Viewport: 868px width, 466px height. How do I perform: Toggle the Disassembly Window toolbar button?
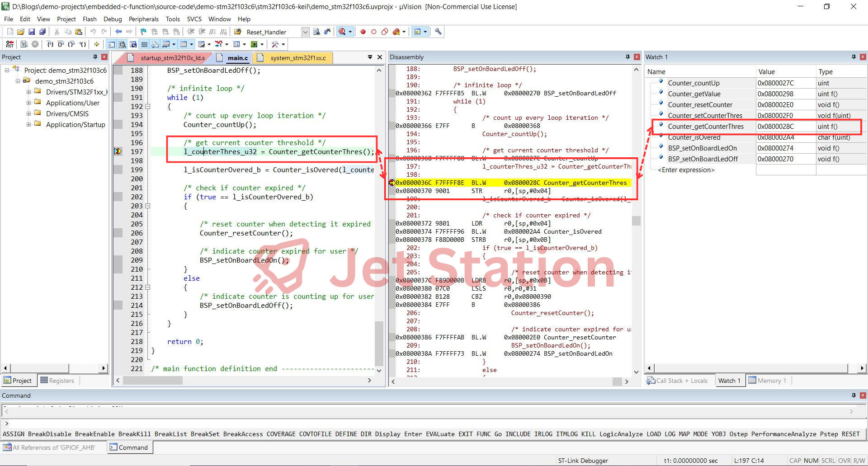(122, 44)
